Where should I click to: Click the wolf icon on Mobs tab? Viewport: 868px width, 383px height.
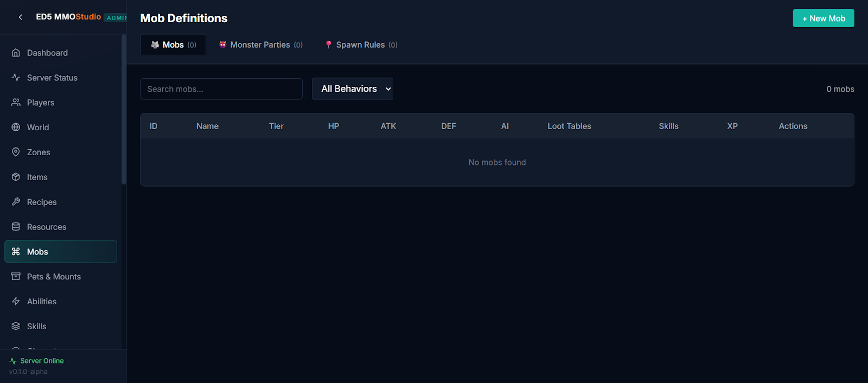coord(155,44)
